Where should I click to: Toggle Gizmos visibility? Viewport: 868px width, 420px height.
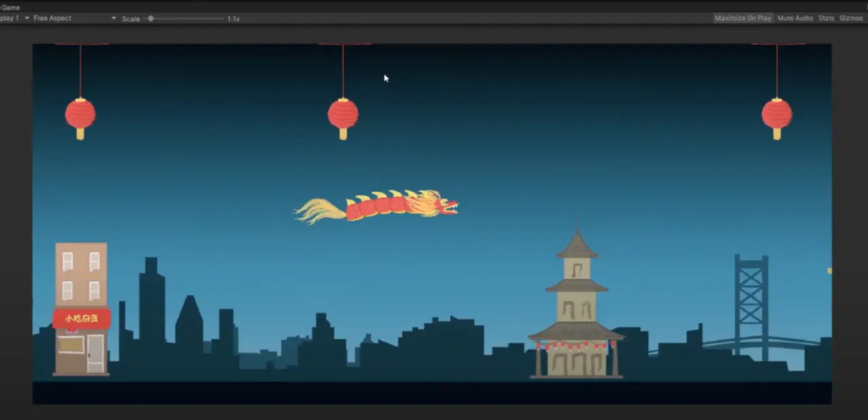pos(851,18)
